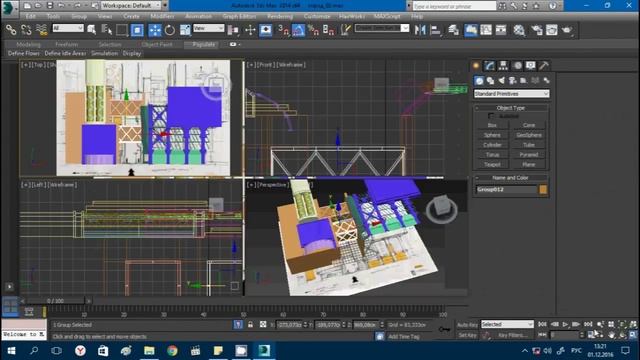Click the Sphere primitive button

click(x=492, y=135)
